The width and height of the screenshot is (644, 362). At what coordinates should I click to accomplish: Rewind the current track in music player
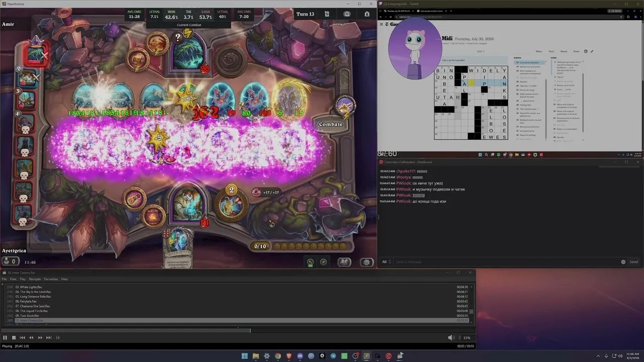point(31,338)
